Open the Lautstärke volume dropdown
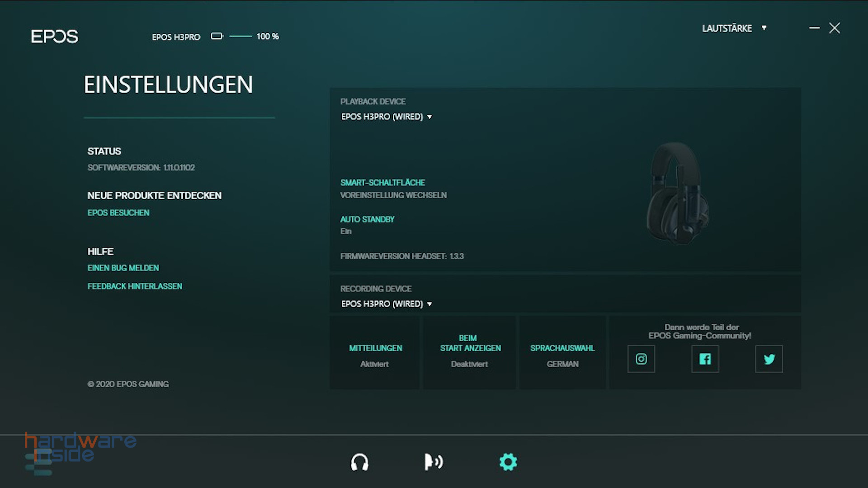 734,28
